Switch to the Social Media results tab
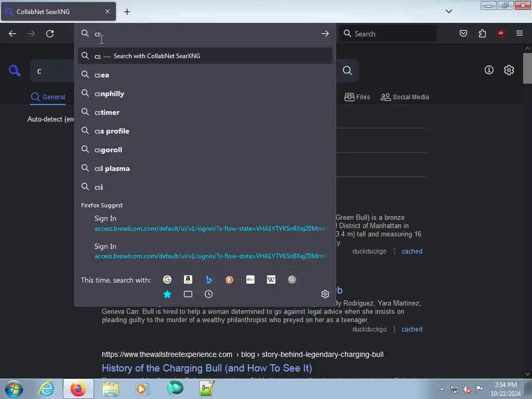This screenshot has height=399, width=532. coord(405,97)
